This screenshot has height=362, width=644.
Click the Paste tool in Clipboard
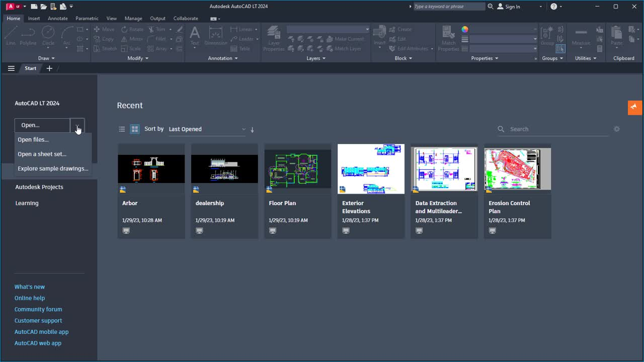(x=616, y=36)
